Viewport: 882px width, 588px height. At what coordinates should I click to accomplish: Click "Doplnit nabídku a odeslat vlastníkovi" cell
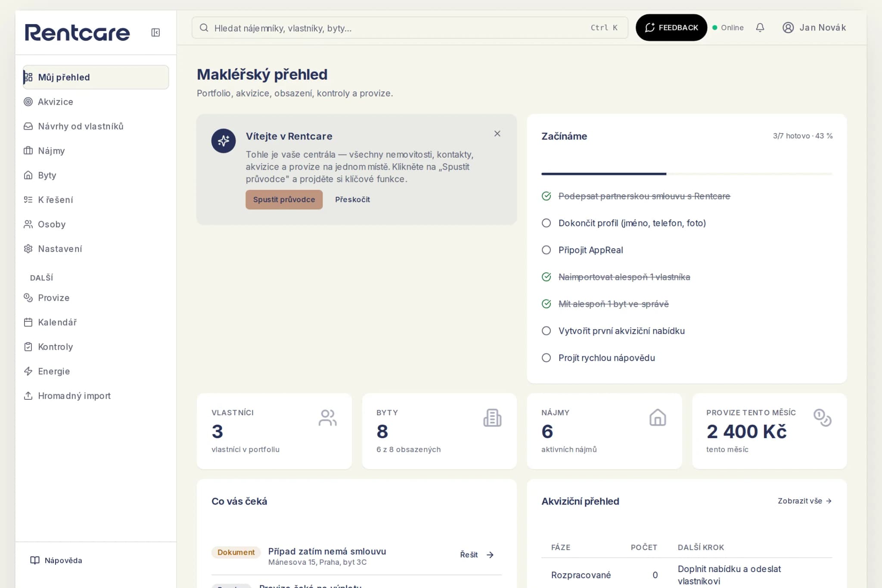(729, 575)
